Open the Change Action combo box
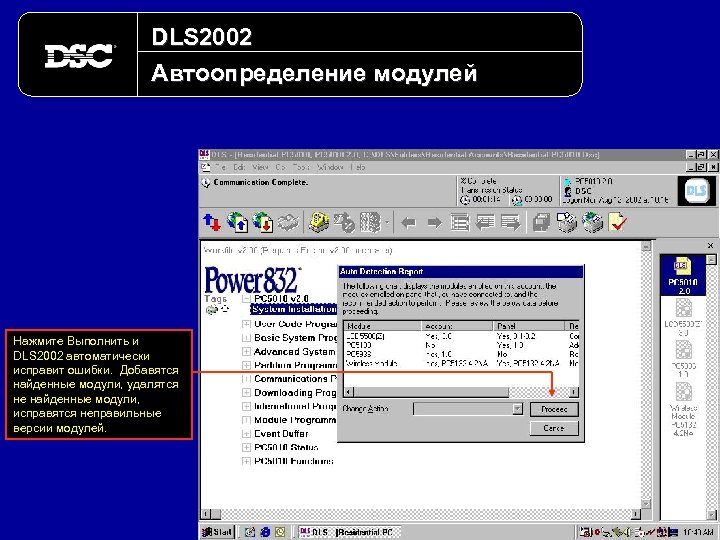720x540 pixels. (468, 409)
